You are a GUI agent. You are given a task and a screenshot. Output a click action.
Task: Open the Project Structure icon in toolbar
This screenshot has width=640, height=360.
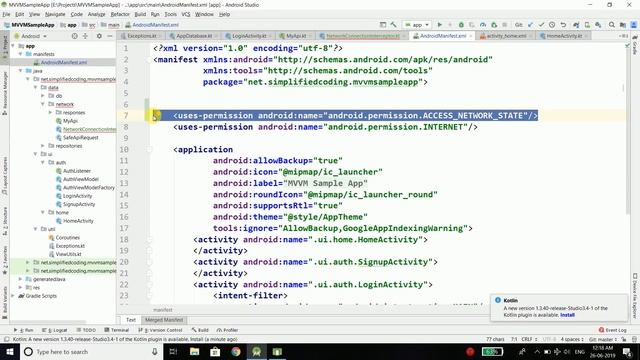click(x=622, y=25)
